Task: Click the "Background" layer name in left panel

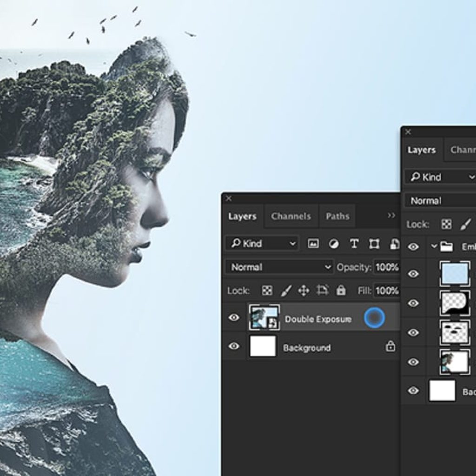Action: pyautogui.click(x=307, y=348)
